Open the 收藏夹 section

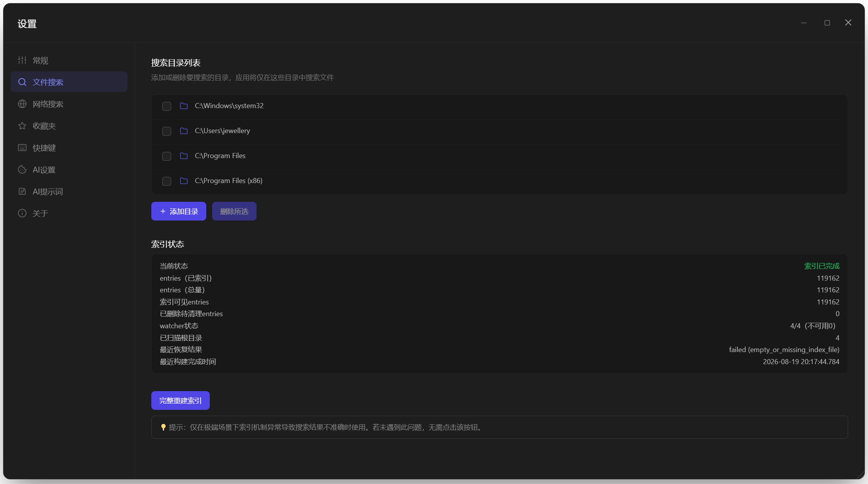[69, 126]
